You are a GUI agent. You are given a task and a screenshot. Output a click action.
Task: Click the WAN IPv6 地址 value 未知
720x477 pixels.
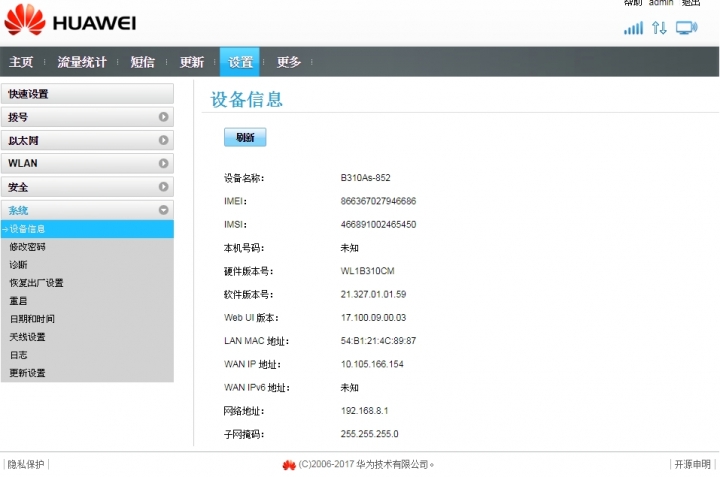(349, 387)
